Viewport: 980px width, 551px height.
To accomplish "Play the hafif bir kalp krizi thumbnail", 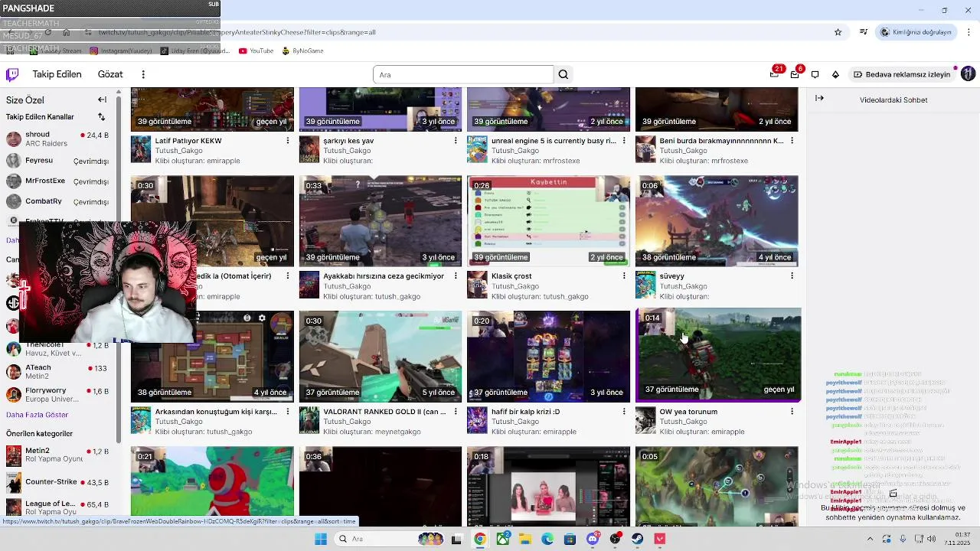I will coord(548,357).
